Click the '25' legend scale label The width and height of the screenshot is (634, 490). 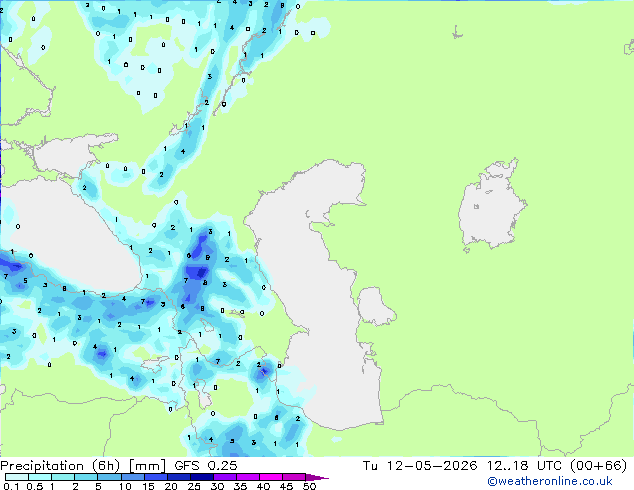194,486
